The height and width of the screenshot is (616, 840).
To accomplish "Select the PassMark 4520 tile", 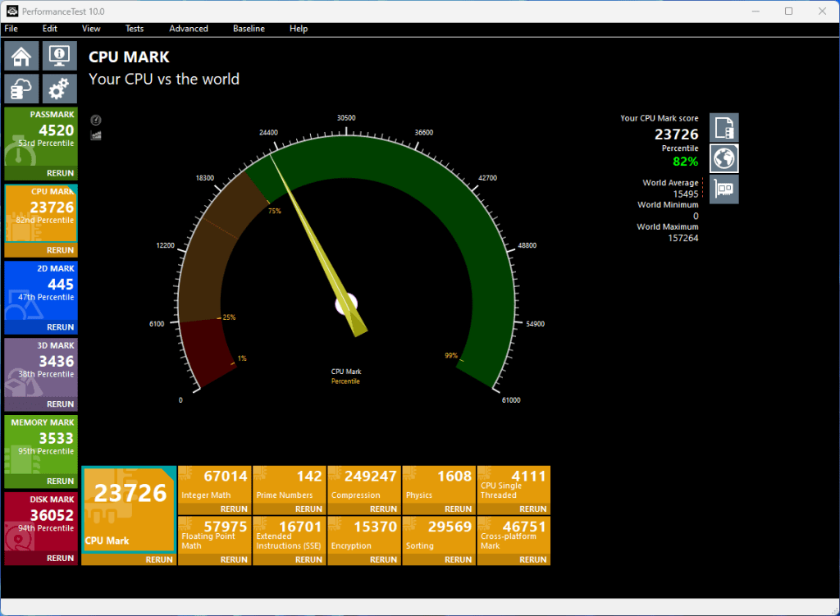I will tap(41, 137).
